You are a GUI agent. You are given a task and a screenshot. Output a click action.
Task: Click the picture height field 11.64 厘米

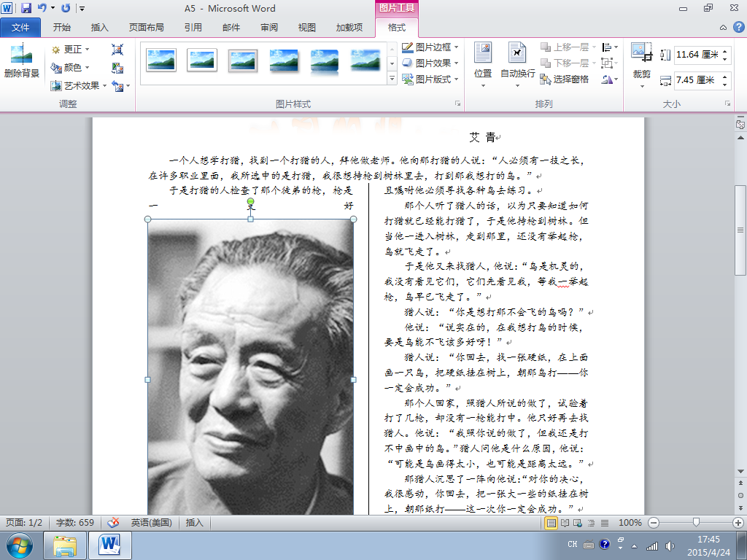pos(697,55)
